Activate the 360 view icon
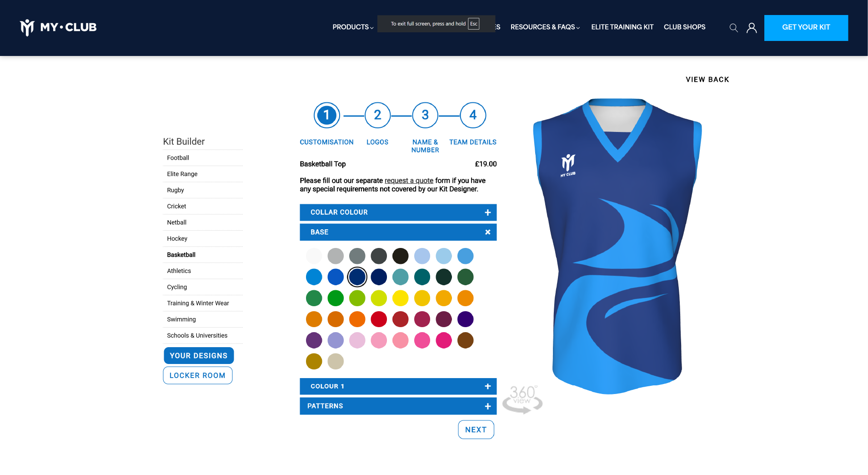 click(x=522, y=399)
